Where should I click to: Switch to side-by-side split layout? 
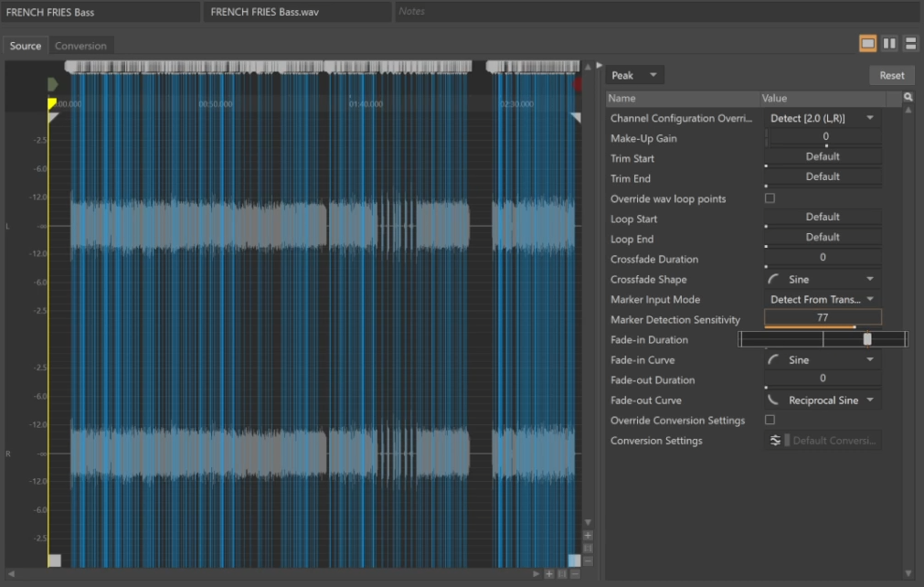click(x=889, y=43)
